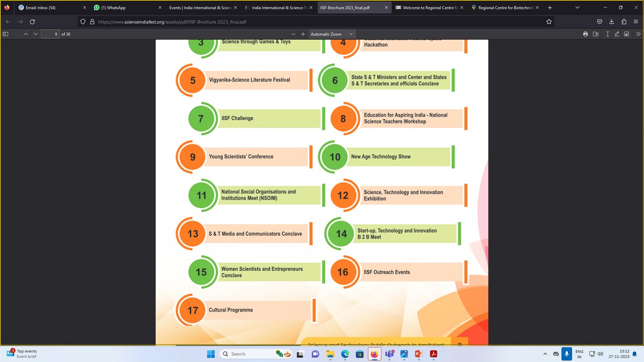Open a new browser tab

pyautogui.click(x=550, y=8)
